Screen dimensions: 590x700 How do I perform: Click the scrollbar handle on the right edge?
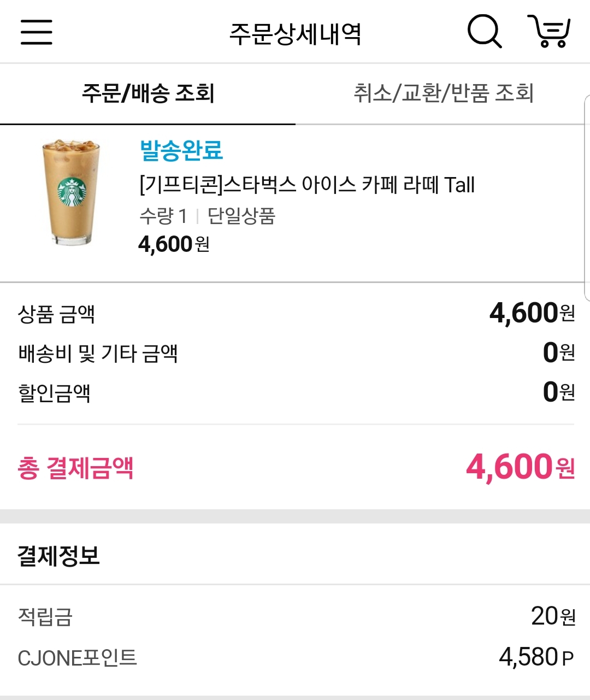point(587,198)
